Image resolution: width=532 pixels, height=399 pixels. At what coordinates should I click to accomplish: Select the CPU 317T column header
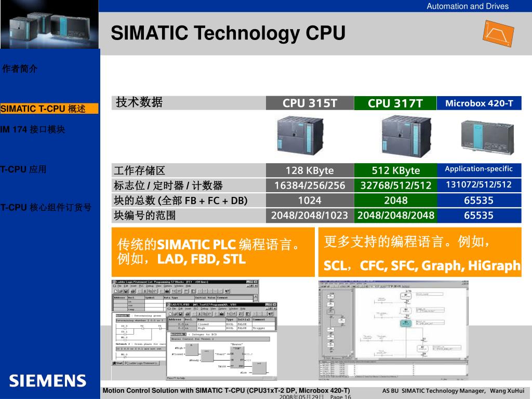[x=395, y=103]
